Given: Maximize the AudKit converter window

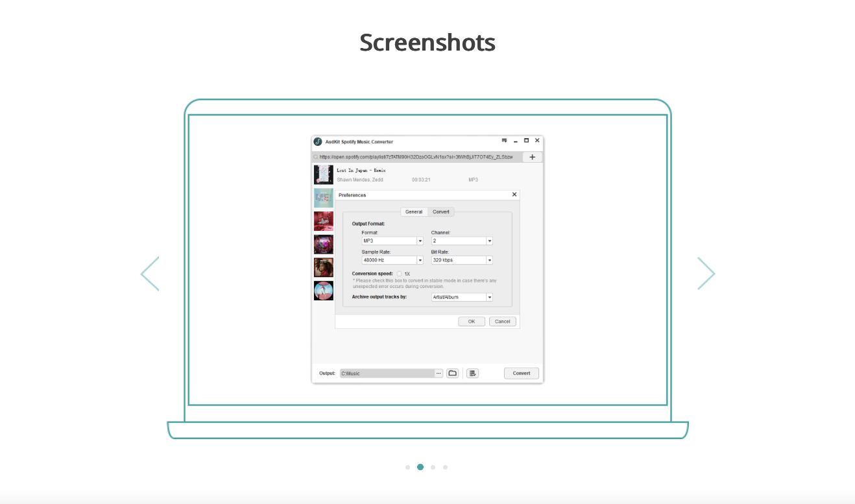Looking at the screenshot, I should (526, 141).
